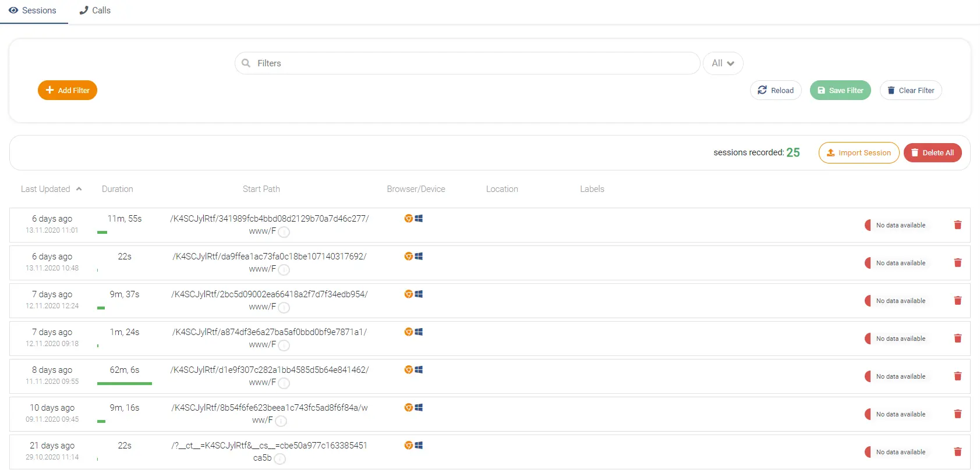Click info icon on 10 days ago session
Image resolution: width=980 pixels, height=470 pixels.
tap(281, 421)
